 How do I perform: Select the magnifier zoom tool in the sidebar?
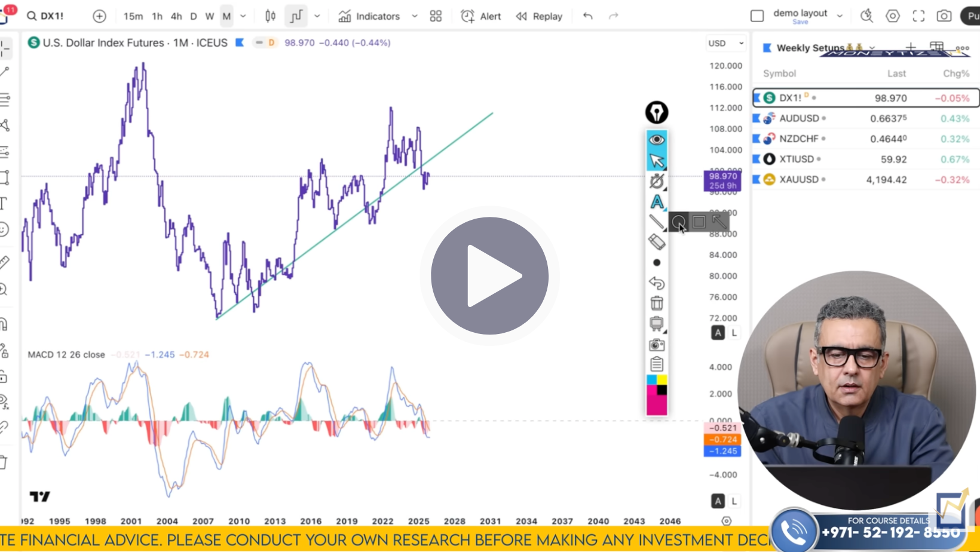6,289
